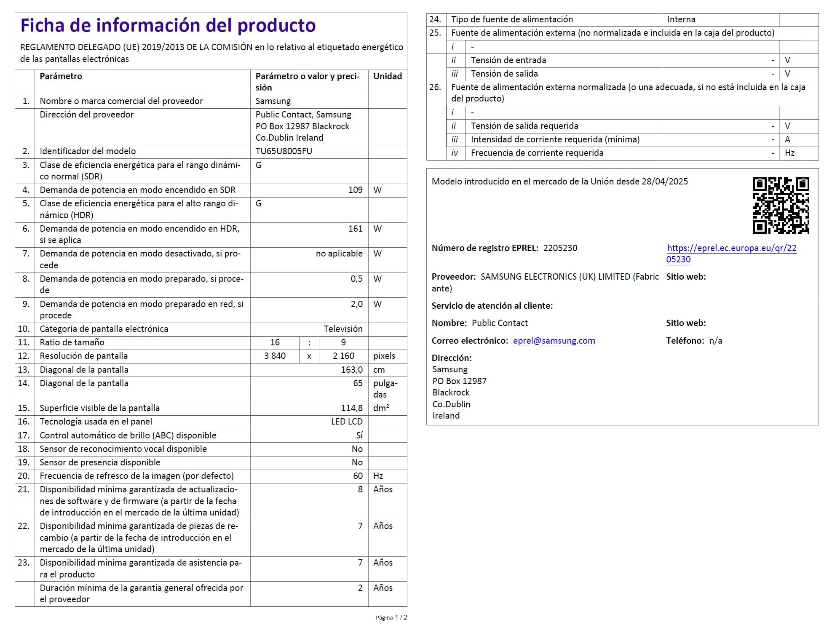Click the 'Ficha de información del producto' title

click(168, 26)
